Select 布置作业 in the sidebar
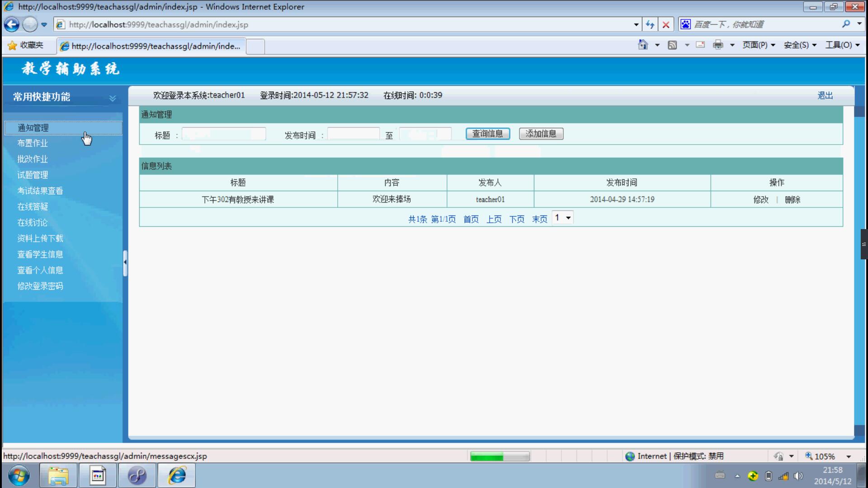Viewport: 868px width, 488px height. pos(33,143)
